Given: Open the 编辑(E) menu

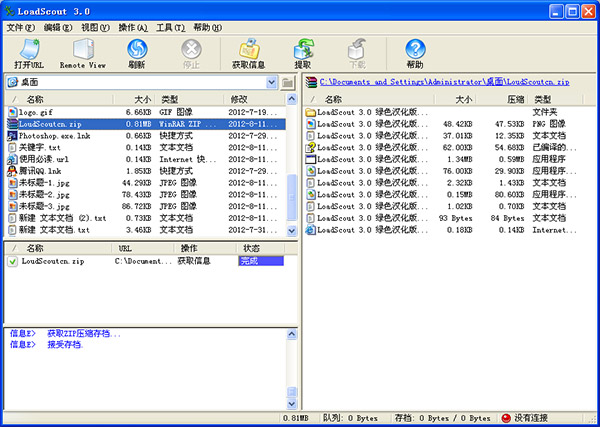Looking at the screenshot, I should pos(58,28).
